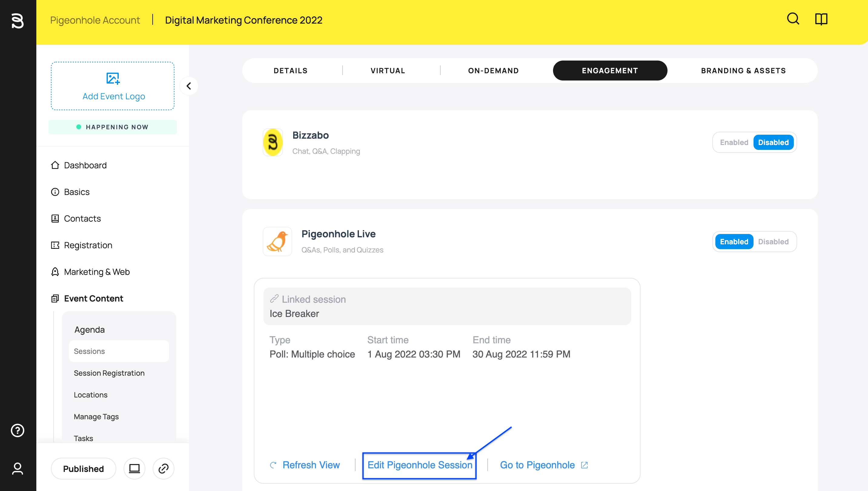The image size is (868, 491).
Task: Click the refresh arrow icon
Action: tap(273, 465)
